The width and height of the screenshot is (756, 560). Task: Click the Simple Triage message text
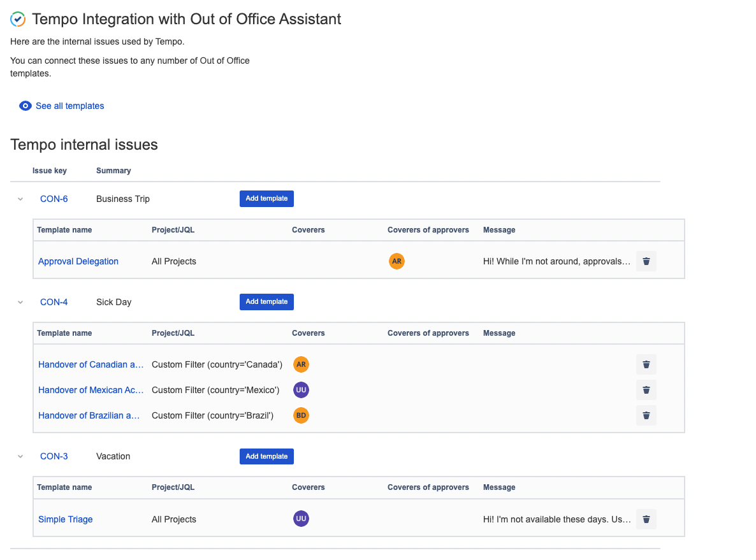click(x=557, y=519)
